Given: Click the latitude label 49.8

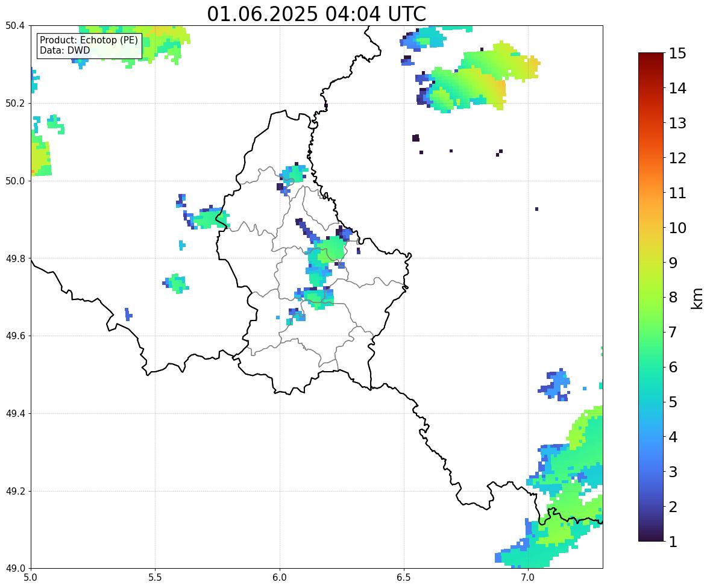Looking at the screenshot, I should pos(14,258).
